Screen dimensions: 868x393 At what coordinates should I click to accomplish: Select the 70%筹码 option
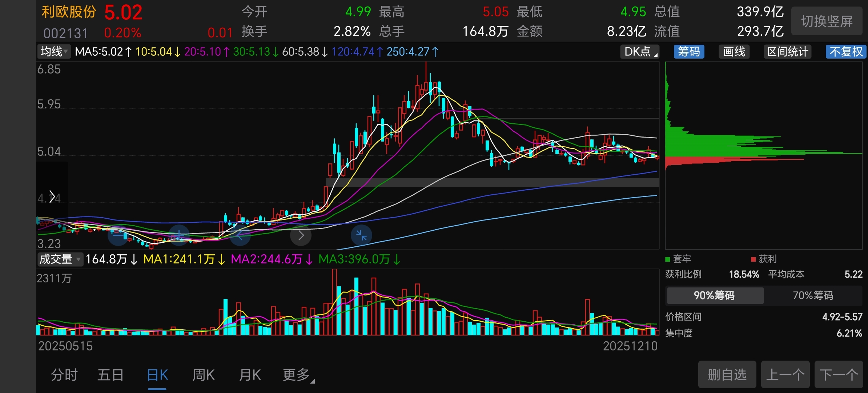tap(813, 295)
